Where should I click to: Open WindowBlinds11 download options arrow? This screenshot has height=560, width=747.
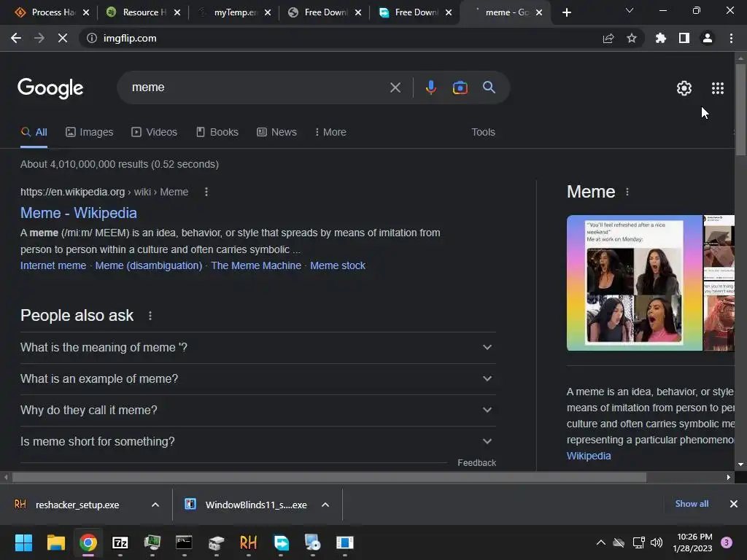pos(325,505)
